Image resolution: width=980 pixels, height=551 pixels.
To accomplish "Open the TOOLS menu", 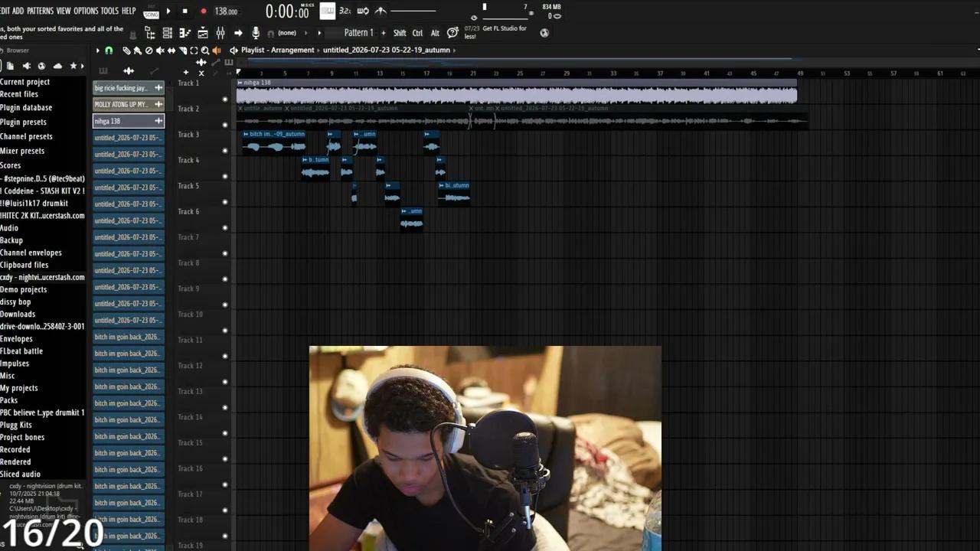I will [x=110, y=11].
